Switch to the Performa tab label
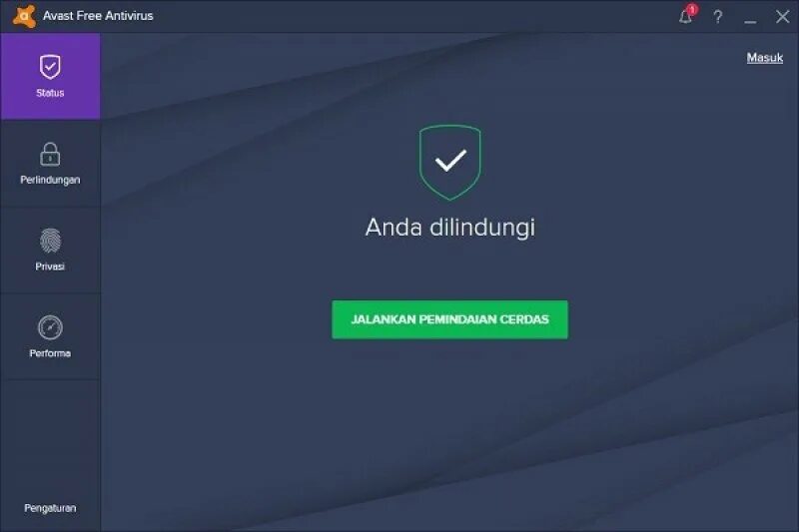This screenshot has height=532, width=799. [x=50, y=352]
